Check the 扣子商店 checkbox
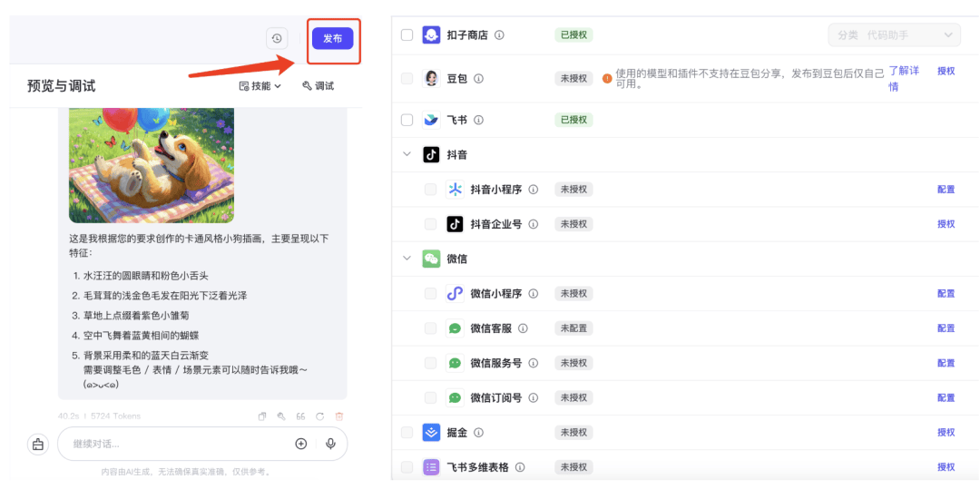 pyautogui.click(x=407, y=35)
